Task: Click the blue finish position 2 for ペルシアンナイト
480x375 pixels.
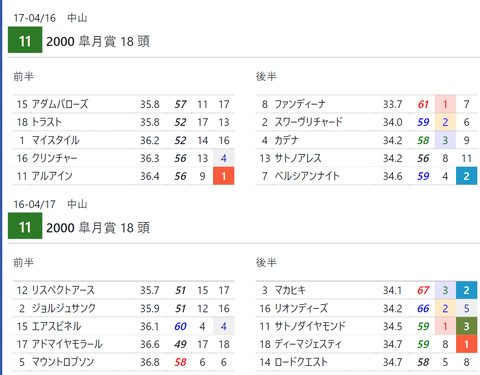Action: (x=466, y=176)
